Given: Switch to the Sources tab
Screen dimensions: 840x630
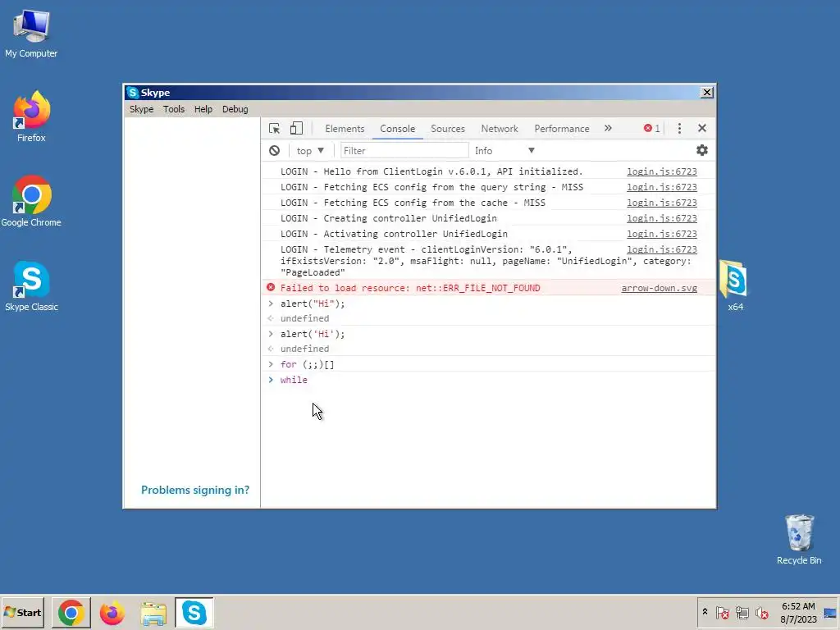Looking at the screenshot, I should [448, 129].
